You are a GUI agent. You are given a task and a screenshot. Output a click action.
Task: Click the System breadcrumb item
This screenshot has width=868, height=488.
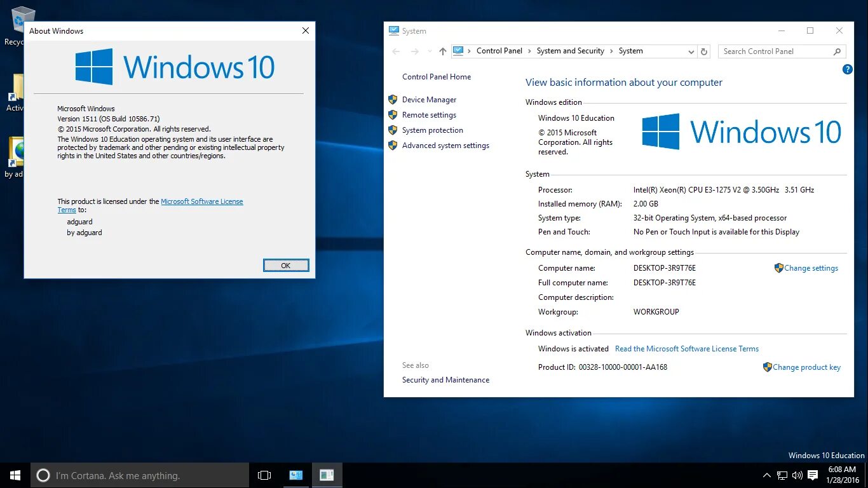point(631,51)
